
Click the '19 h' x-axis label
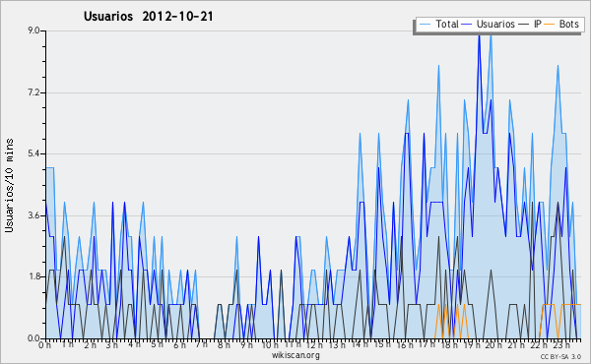(472, 345)
